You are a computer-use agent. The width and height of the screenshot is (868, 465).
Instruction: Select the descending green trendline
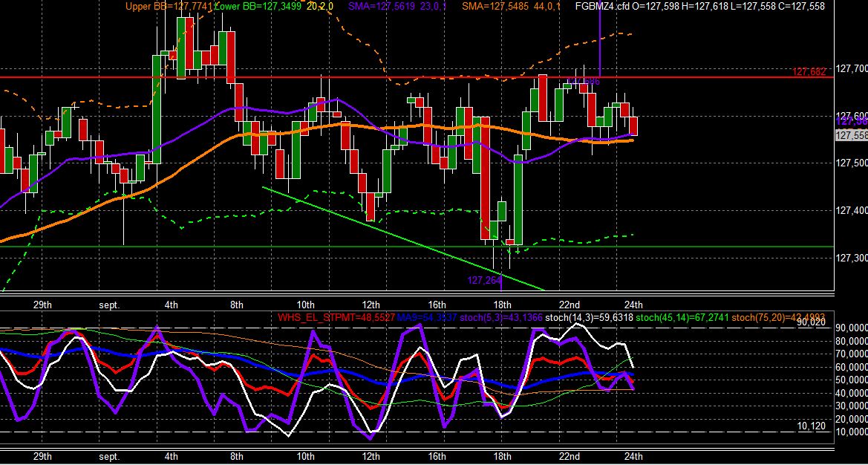click(403, 238)
